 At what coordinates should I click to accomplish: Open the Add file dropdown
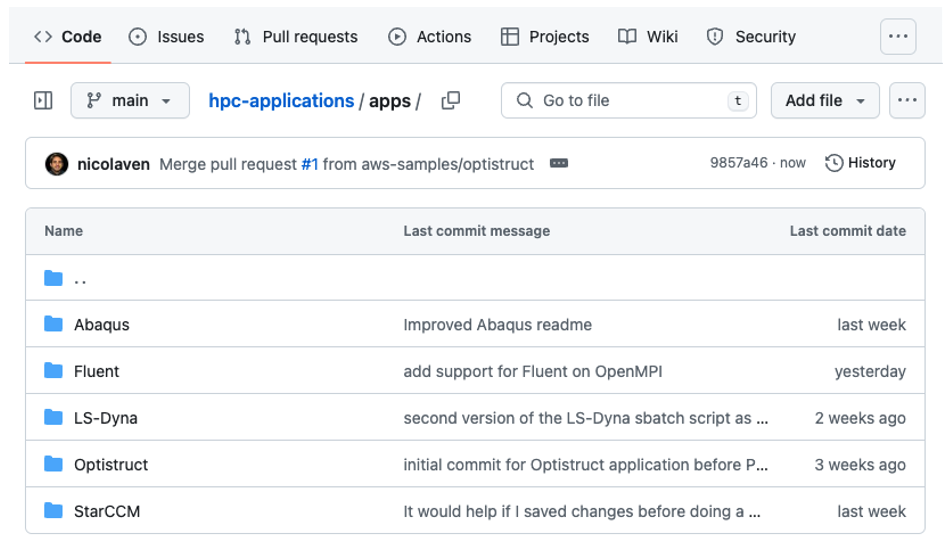(x=825, y=100)
